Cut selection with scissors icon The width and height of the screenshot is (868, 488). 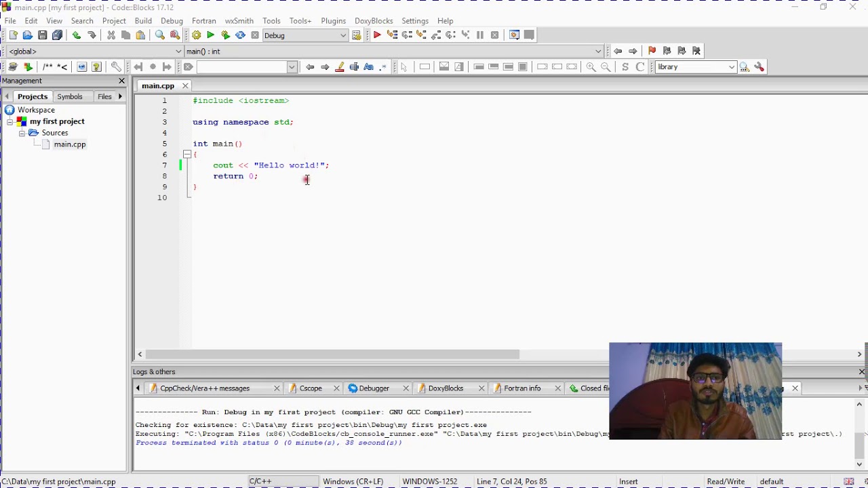coord(111,35)
